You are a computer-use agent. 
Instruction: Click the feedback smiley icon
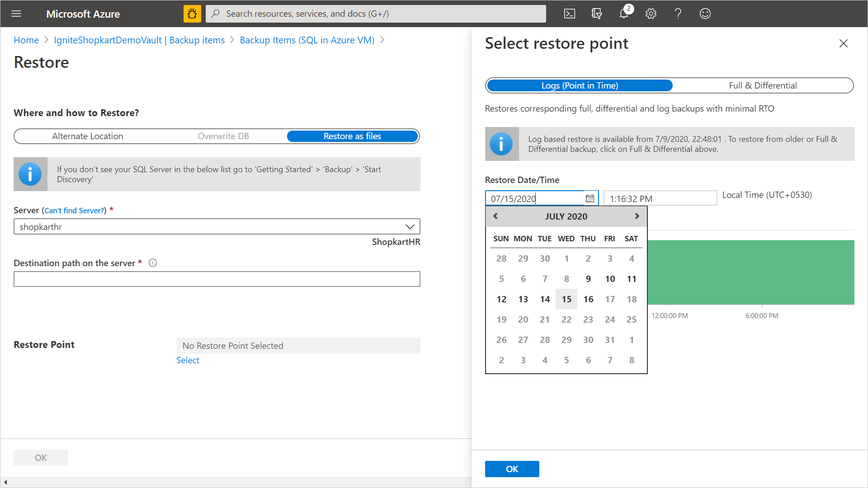point(705,14)
